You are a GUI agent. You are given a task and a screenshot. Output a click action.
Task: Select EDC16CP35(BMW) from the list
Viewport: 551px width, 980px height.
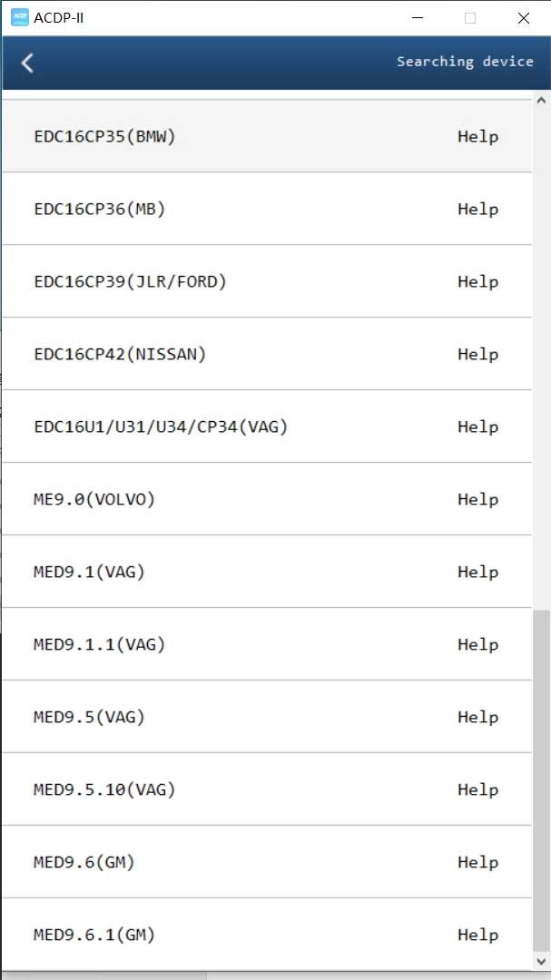pyautogui.click(x=104, y=137)
